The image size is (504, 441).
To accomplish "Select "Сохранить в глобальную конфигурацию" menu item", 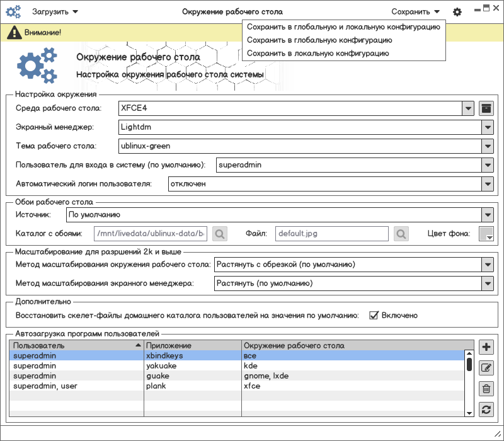I will coord(319,40).
